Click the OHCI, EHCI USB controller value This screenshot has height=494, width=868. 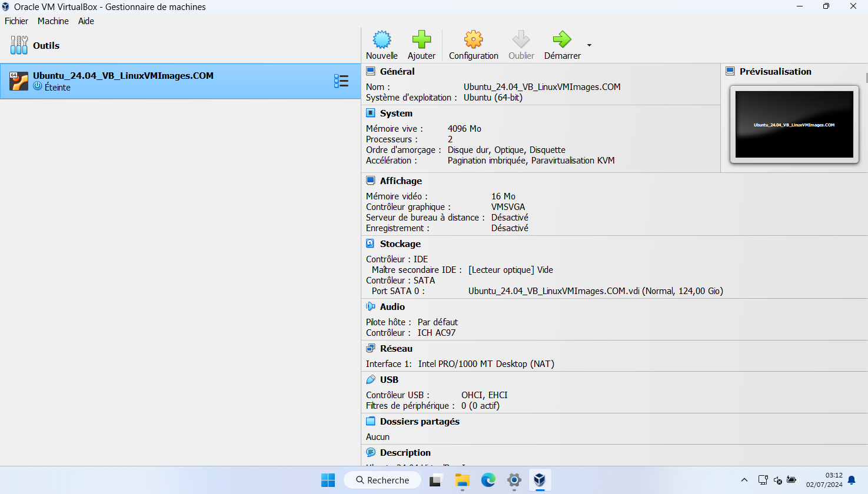(484, 395)
